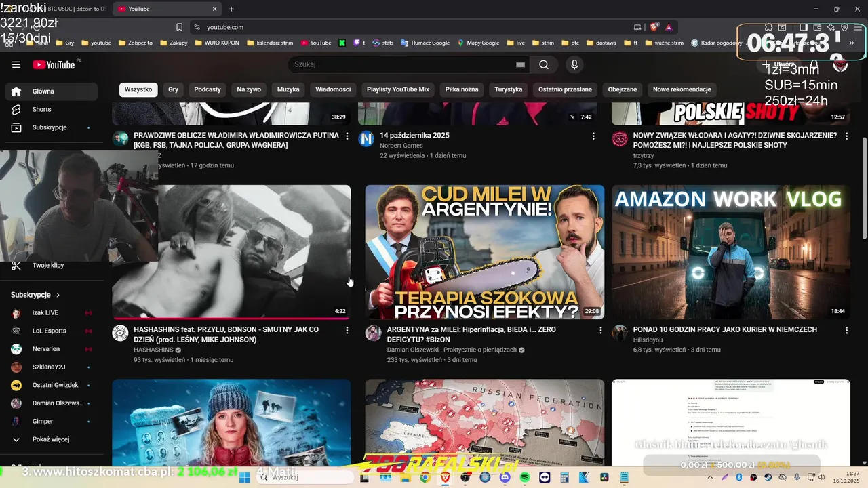Click the search magnifier button
Image resolution: width=868 pixels, height=488 pixels.
[544, 64]
